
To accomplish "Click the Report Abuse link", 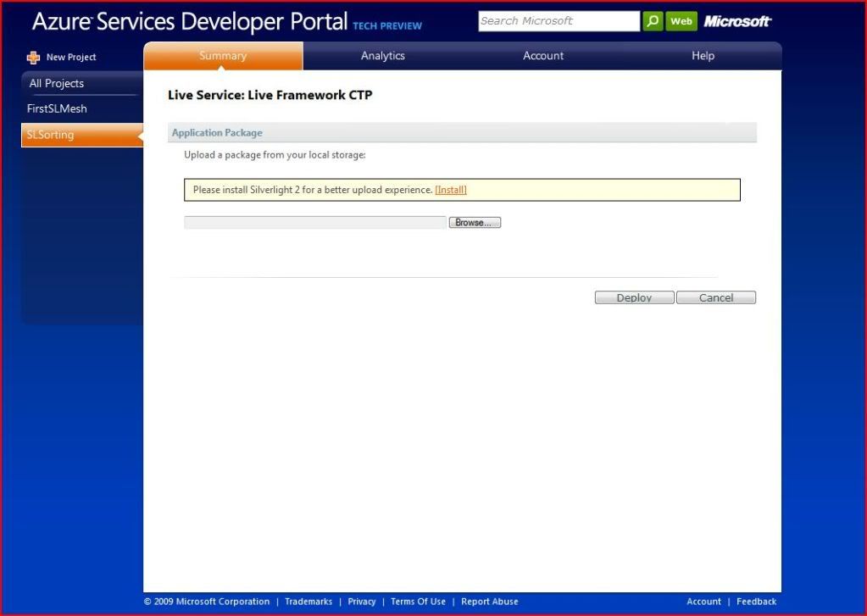I will click(x=490, y=602).
